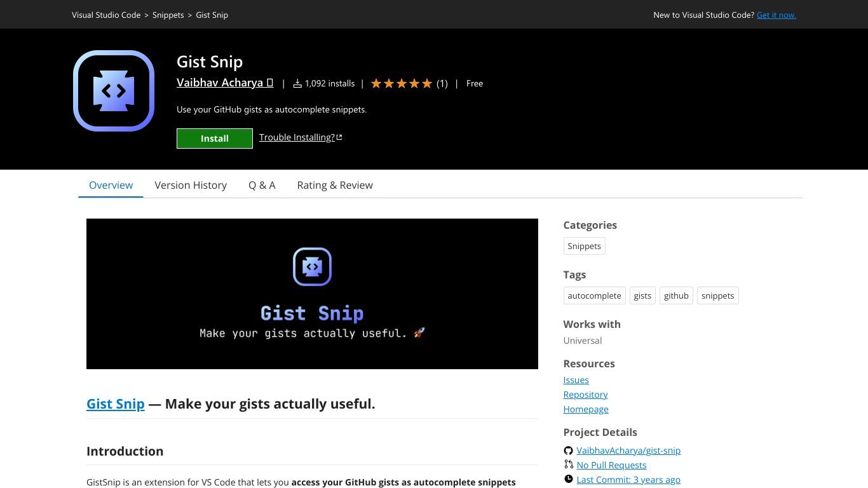Viewport: 868px width, 488px height.
Task: Click the Get it now link
Action: [x=776, y=15]
